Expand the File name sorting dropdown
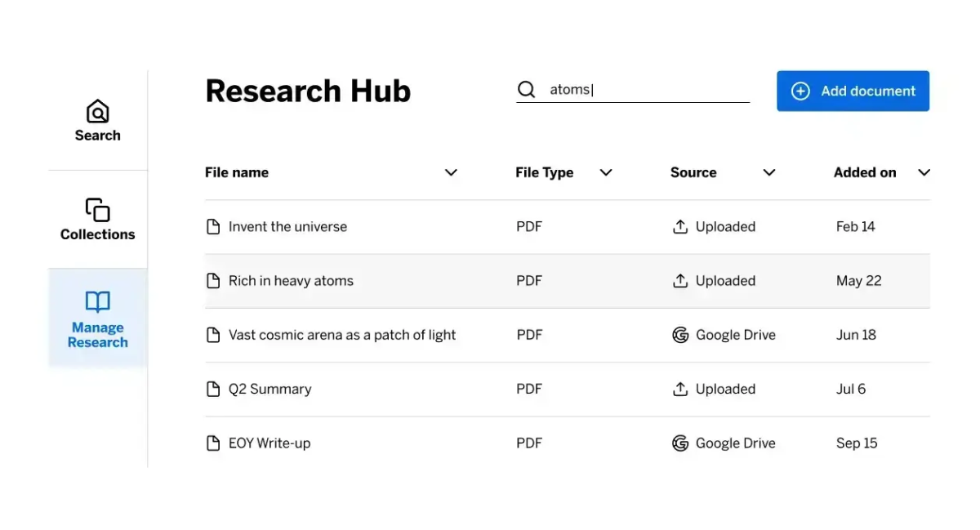 [451, 172]
